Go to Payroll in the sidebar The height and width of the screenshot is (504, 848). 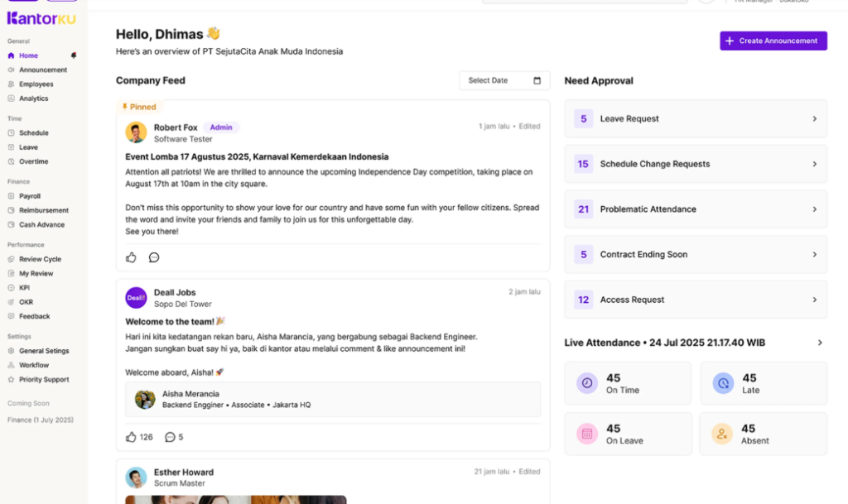(x=30, y=196)
